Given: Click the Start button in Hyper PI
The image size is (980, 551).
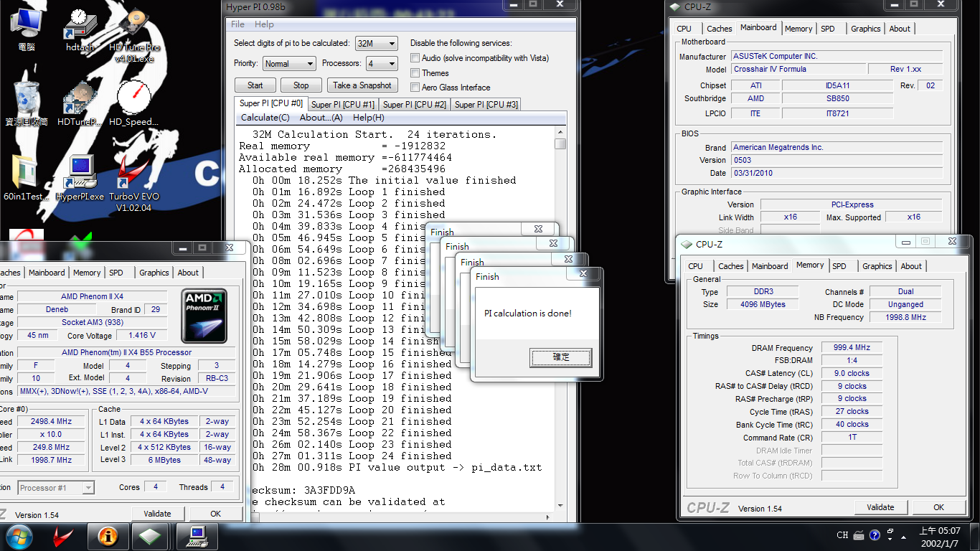Looking at the screenshot, I should point(255,85).
